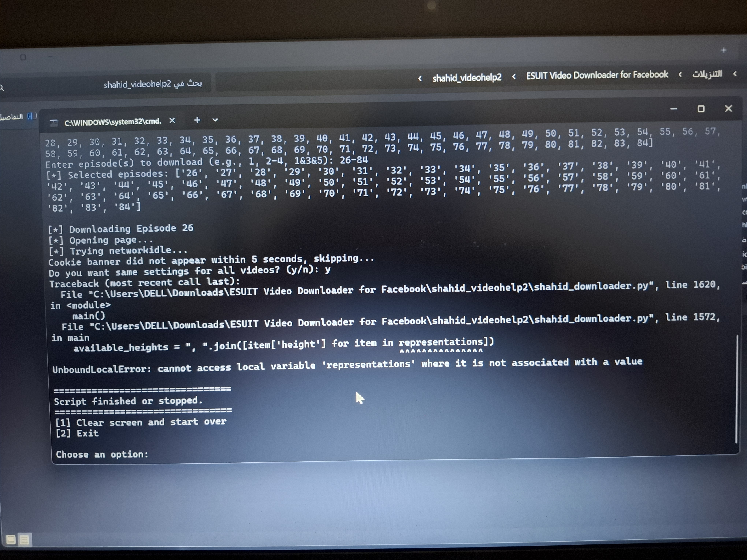Switch Explorer to details list view

click(24, 539)
